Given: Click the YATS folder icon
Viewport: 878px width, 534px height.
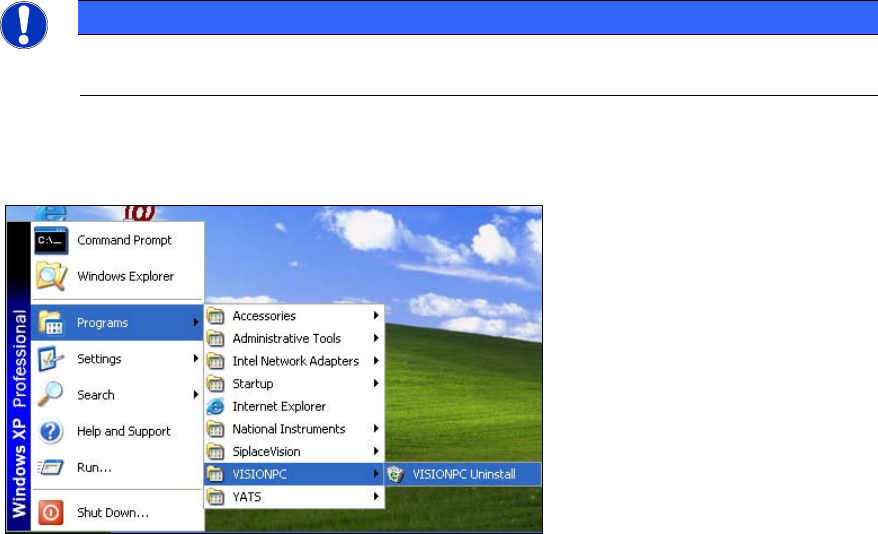Looking at the screenshot, I should (x=216, y=497).
